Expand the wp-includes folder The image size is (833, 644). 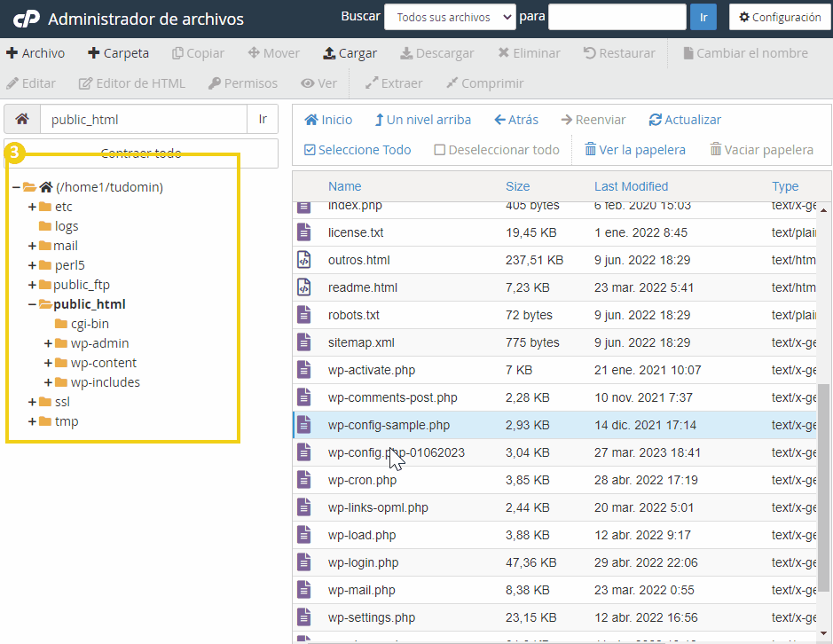coord(48,382)
